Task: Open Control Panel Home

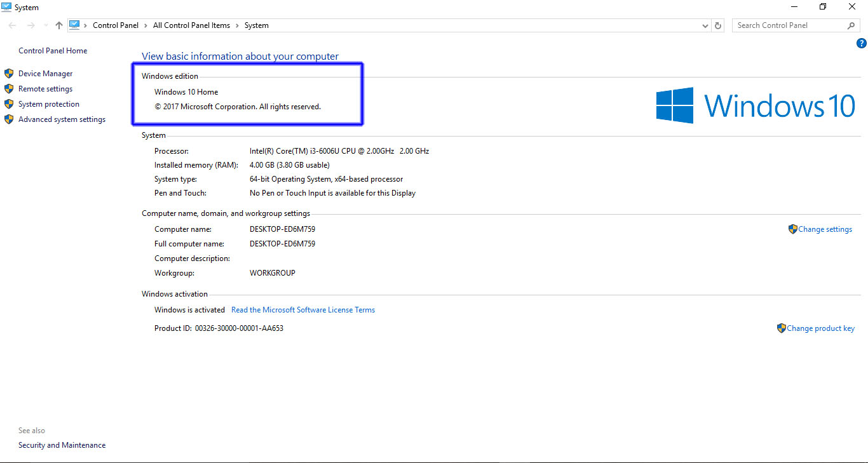Action: 53,51
